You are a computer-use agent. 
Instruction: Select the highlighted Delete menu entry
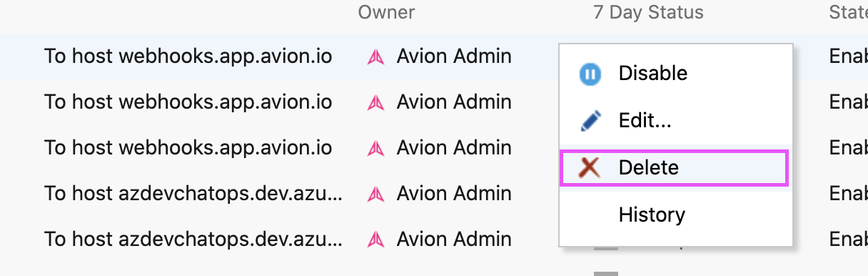(x=675, y=168)
